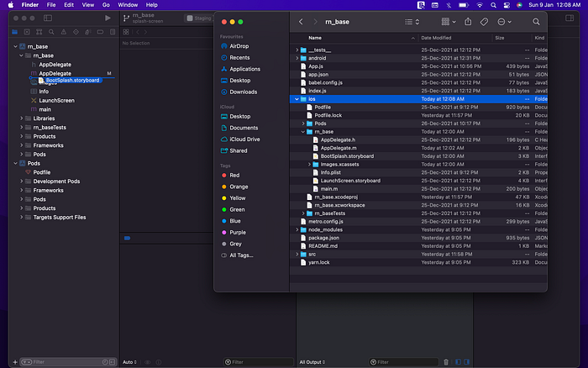Image resolution: width=588 pixels, height=368 pixels.
Task: Sort Finder list by Date Modified column
Action: 436,38
